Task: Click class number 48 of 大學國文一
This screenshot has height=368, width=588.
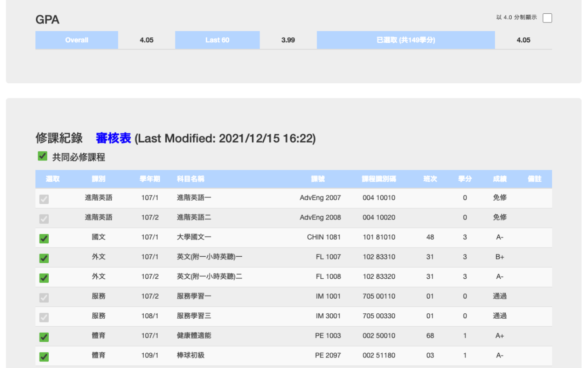Action: [430, 237]
